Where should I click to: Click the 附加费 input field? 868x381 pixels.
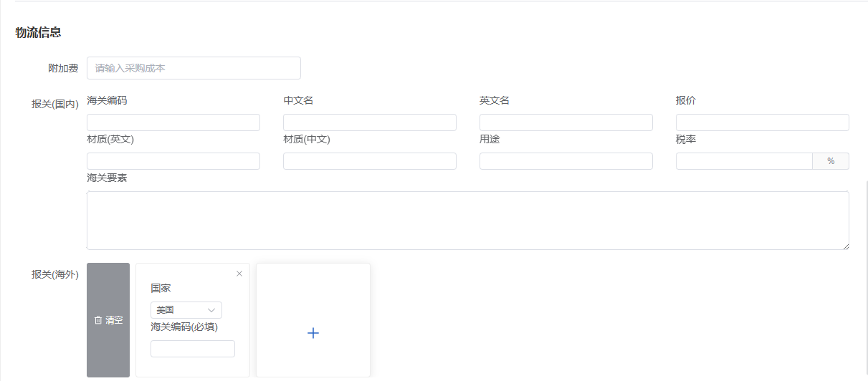click(194, 68)
